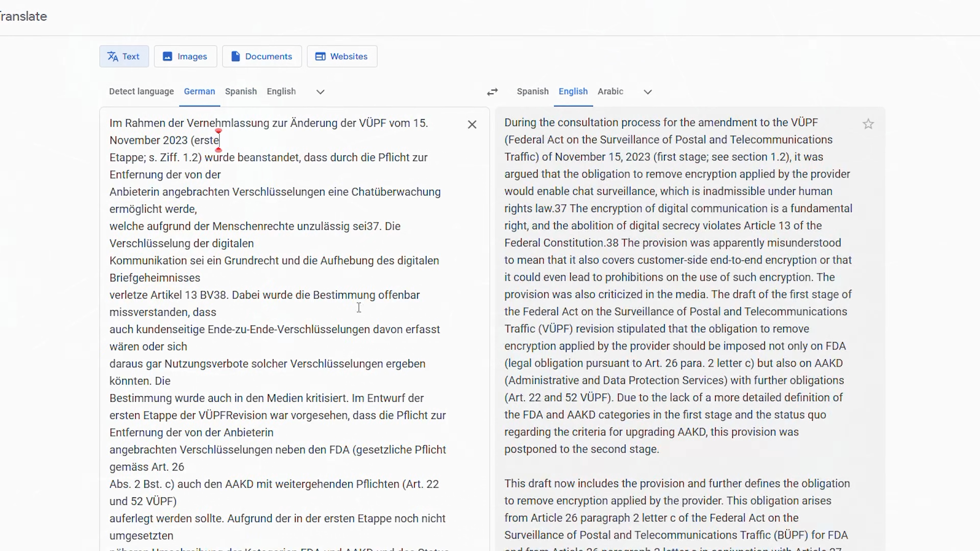Clear source text with X icon

472,124
